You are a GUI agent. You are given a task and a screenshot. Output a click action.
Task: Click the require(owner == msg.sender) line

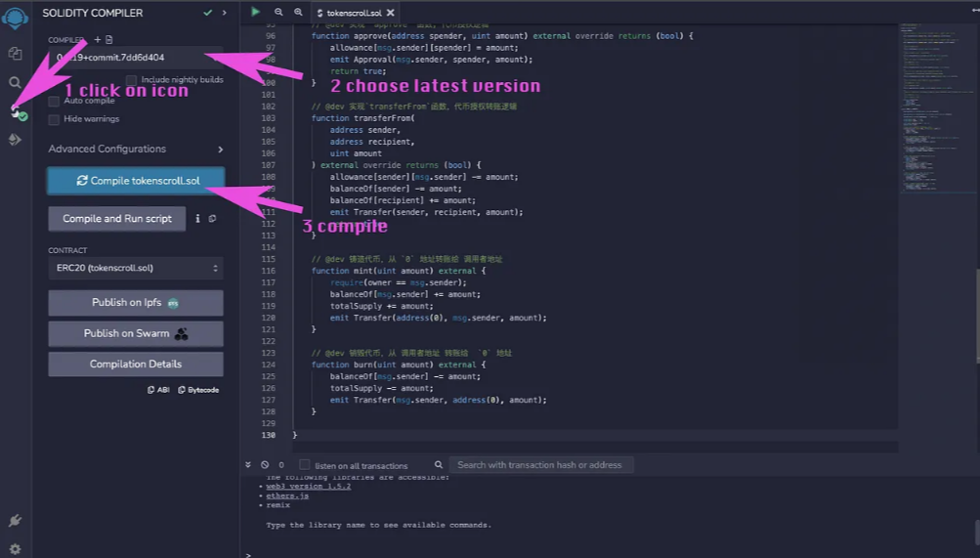point(399,282)
